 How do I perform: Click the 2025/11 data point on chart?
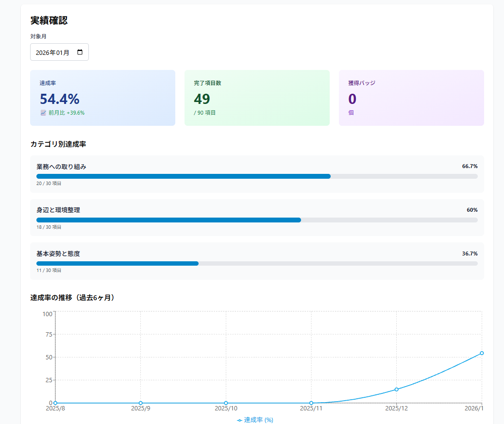[x=311, y=403]
